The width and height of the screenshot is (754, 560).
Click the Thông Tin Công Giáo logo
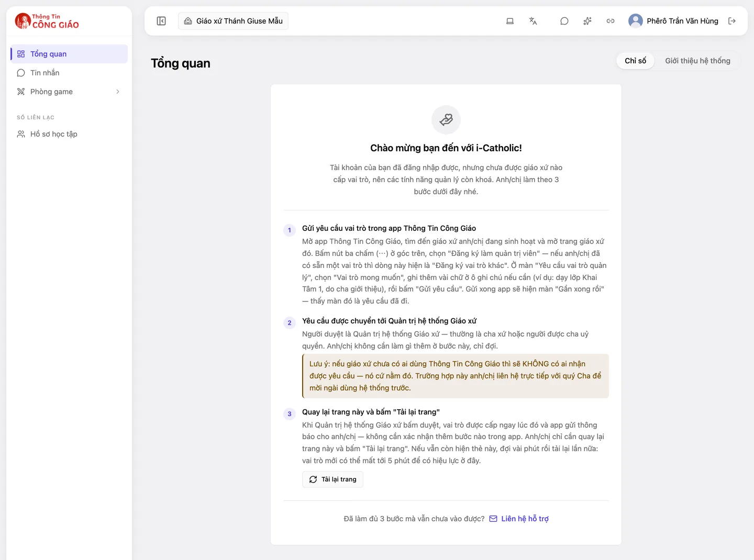point(47,21)
